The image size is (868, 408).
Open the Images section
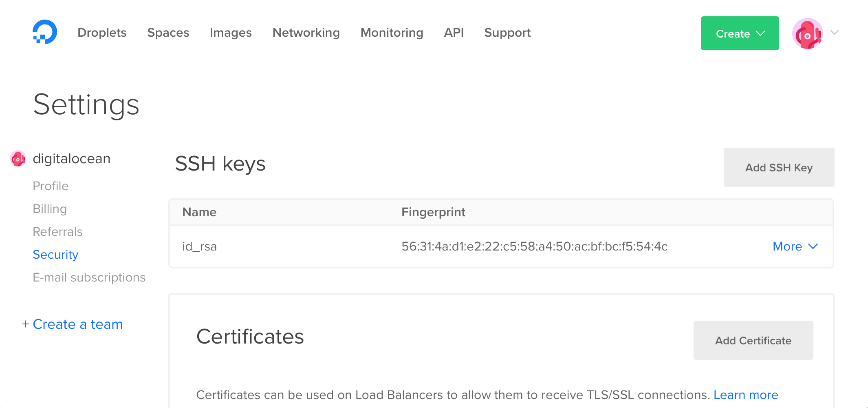click(x=231, y=33)
